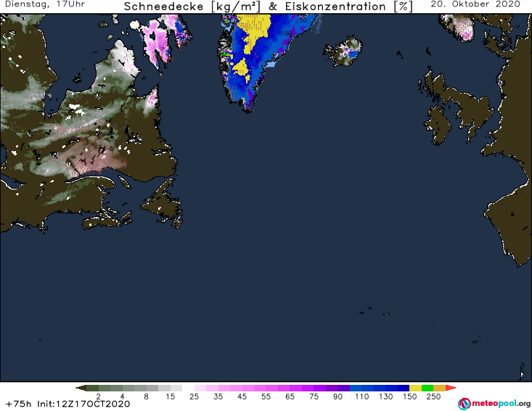Pick the green legend swatch
The image size is (532, 411).
427,388
